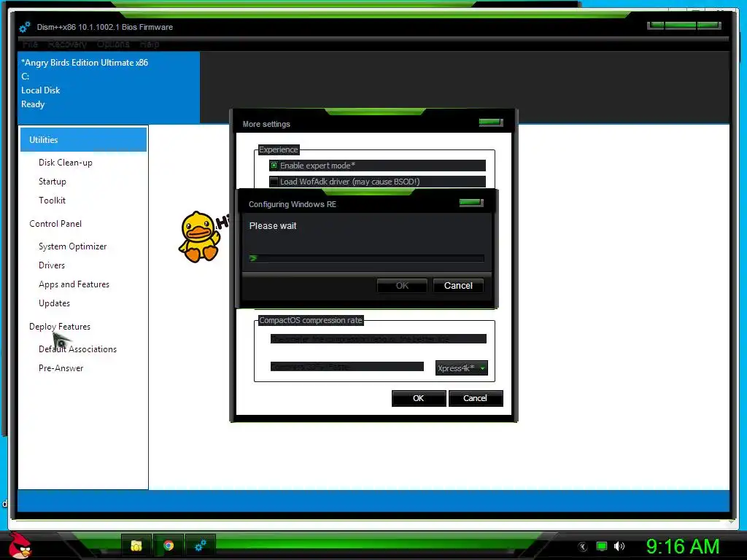Select the Control Panel section
Image resolution: width=747 pixels, height=560 pixels.
click(55, 224)
